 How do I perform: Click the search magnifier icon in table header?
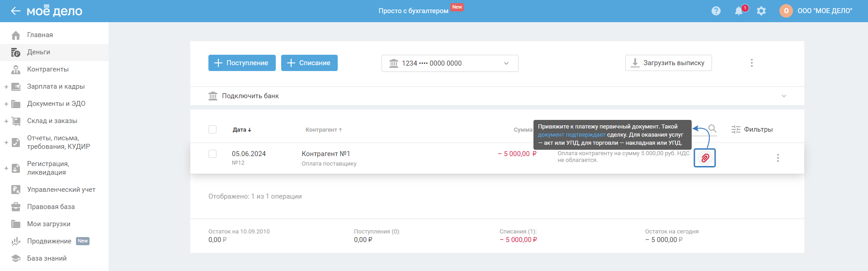coord(712,129)
